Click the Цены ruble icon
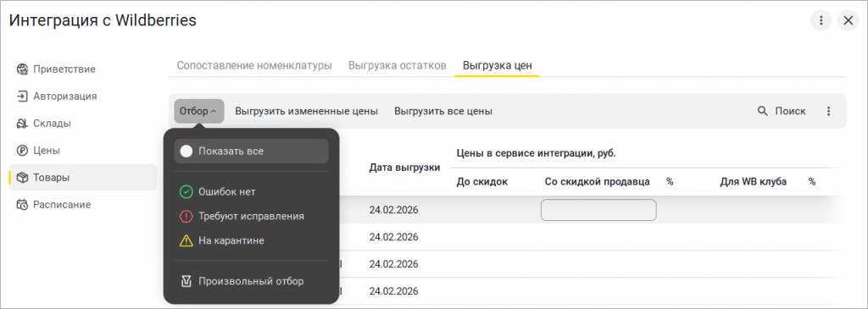 click(22, 151)
